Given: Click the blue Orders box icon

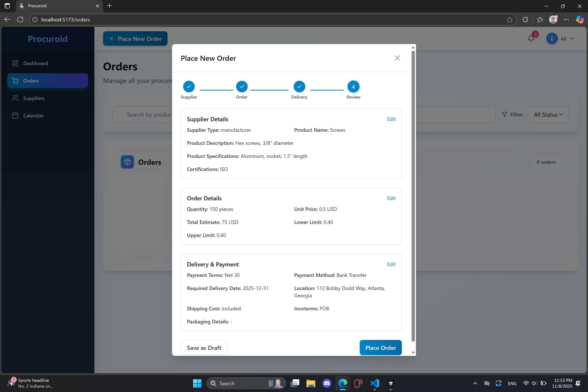Looking at the screenshot, I should click(127, 162).
